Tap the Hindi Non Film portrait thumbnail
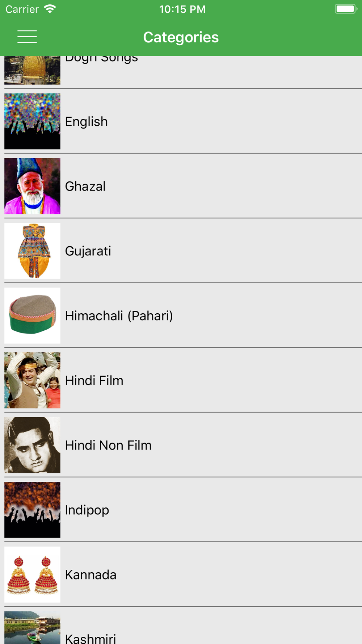Viewport: 362px width, 644px height. 32,445
